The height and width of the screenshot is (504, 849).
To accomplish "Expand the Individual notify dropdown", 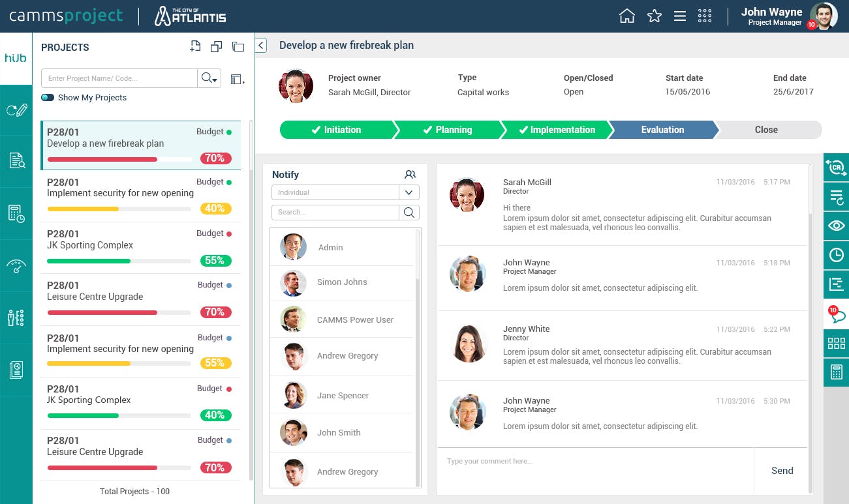I will pos(410,192).
